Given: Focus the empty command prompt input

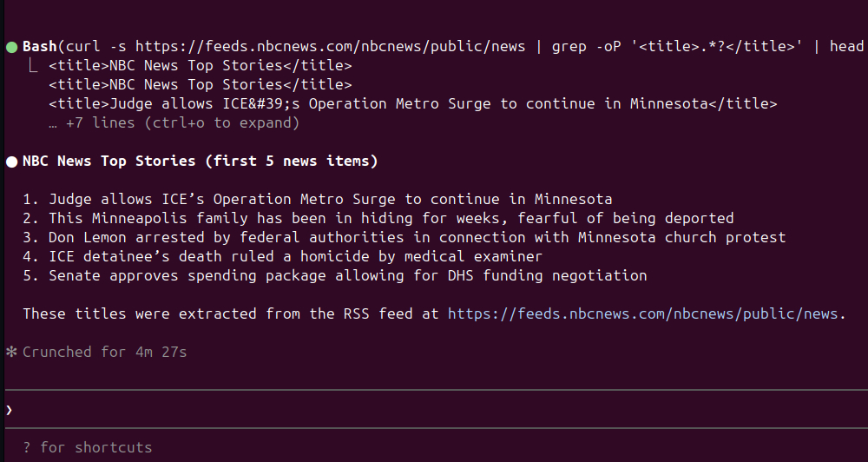Looking at the screenshot, I should pos(434,409).
